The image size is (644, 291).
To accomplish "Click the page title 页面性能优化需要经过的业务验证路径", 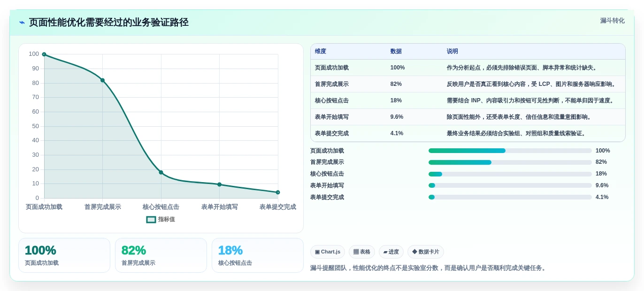I will coord(109,23).
